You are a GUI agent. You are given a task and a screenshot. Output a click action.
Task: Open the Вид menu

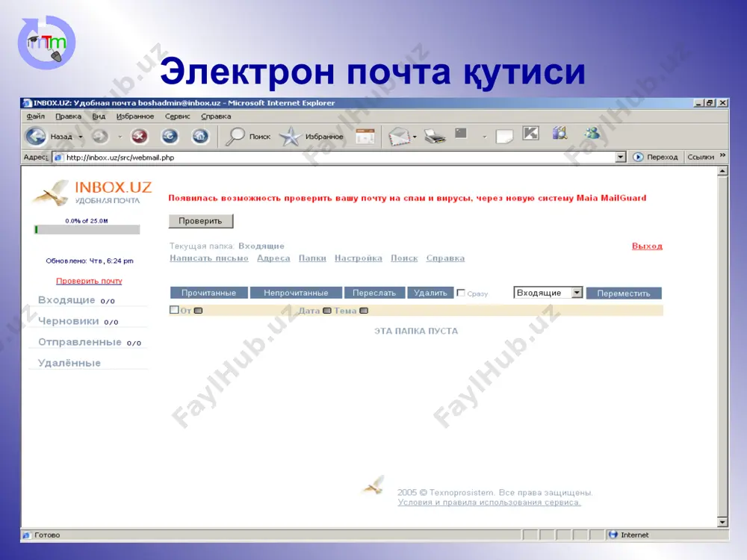pos(99,116)
